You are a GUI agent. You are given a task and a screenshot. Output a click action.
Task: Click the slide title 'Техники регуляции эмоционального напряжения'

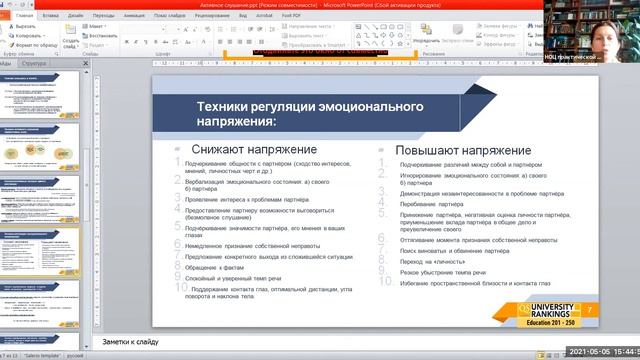[310, 113]
